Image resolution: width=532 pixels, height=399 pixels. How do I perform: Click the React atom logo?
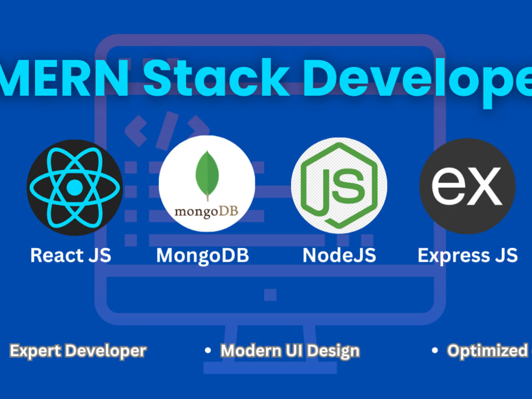[x=74, y=188]
